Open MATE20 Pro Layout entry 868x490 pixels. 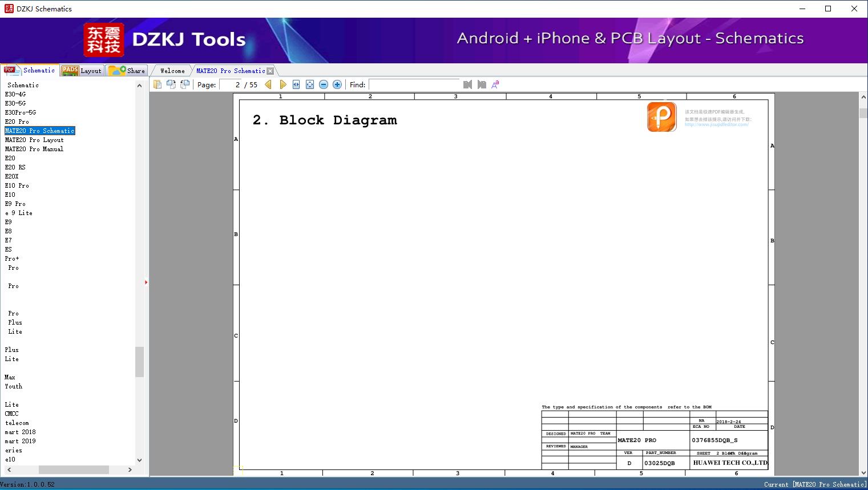pos(34,140)
